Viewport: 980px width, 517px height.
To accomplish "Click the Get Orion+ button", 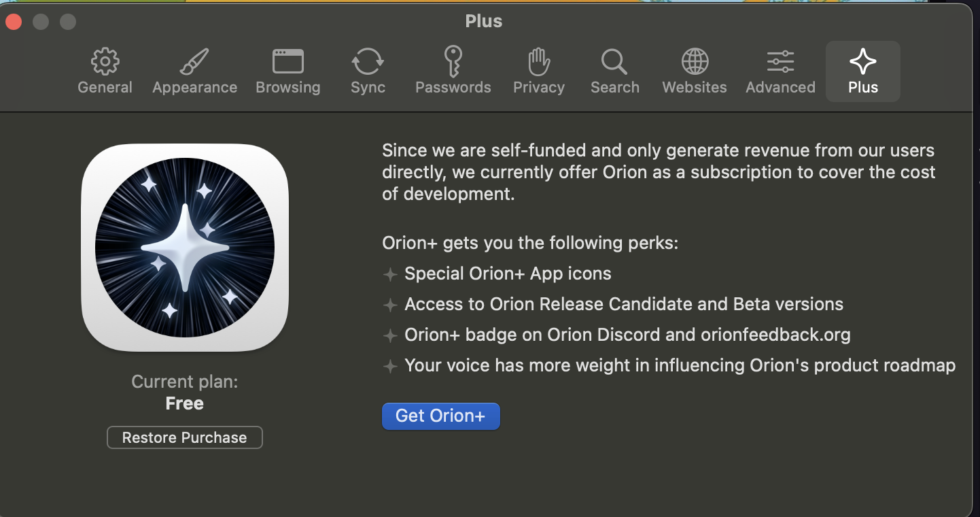I will [440, 416].
